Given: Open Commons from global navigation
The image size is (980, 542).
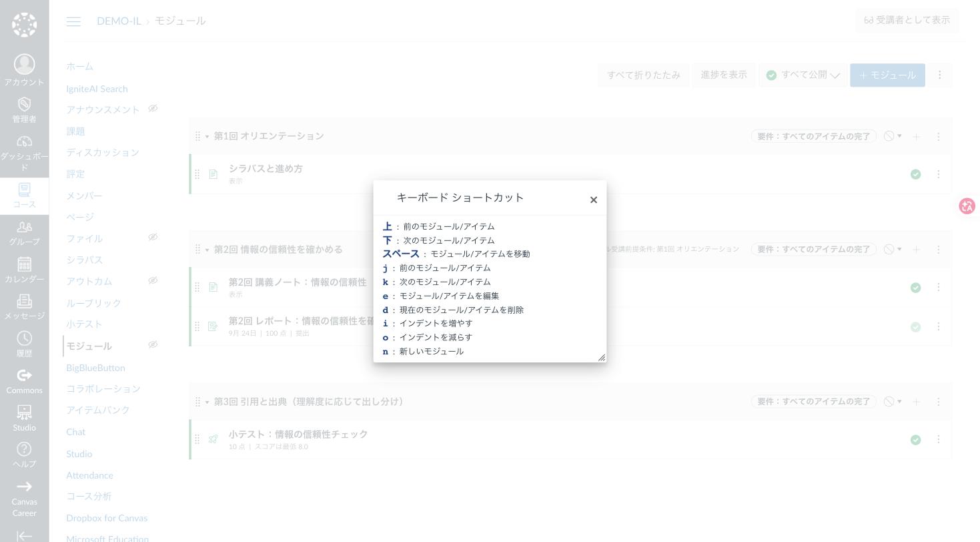Looking at the screenshot, I should point(24,382).
